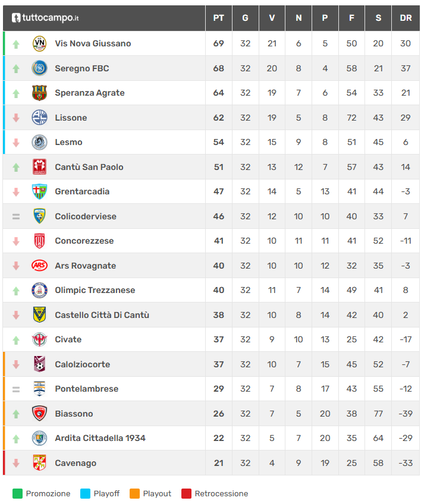Click the red Retrocessione legend swatch
The width and height of the screenshot is (421, 504).
186,493
